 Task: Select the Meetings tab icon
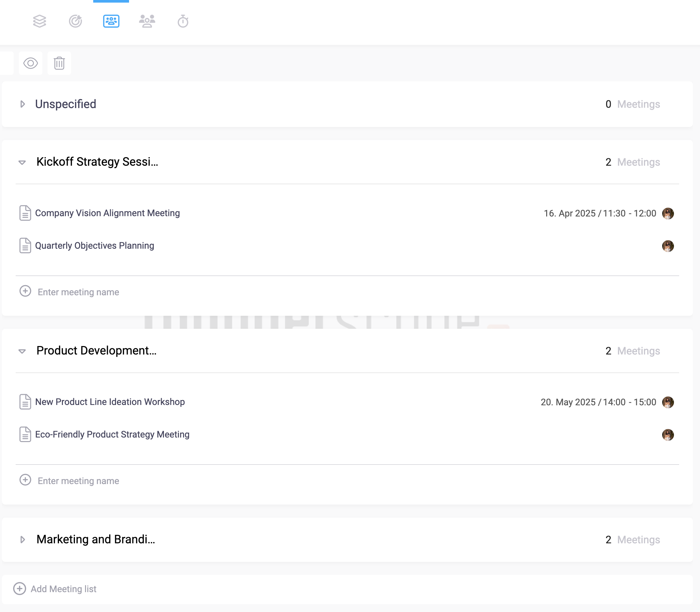[111, 21]
